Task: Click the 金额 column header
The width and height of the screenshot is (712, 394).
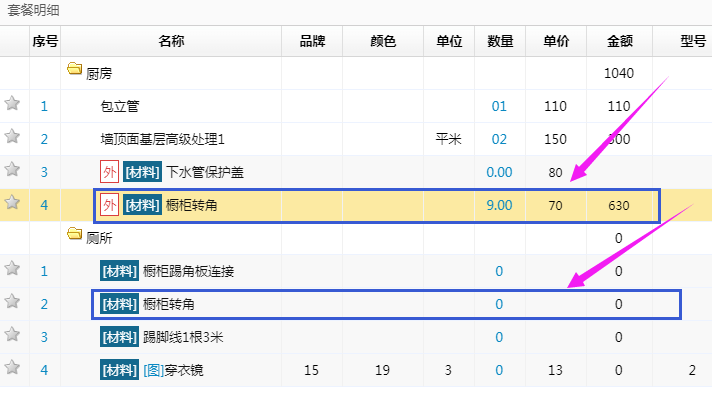Action: point(620,41)
